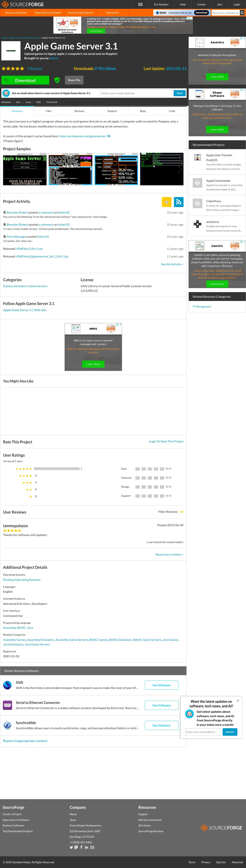Open the footer LinkedIn icon
The height and width of the screenshot is (868, 246).
coord(87,847)
